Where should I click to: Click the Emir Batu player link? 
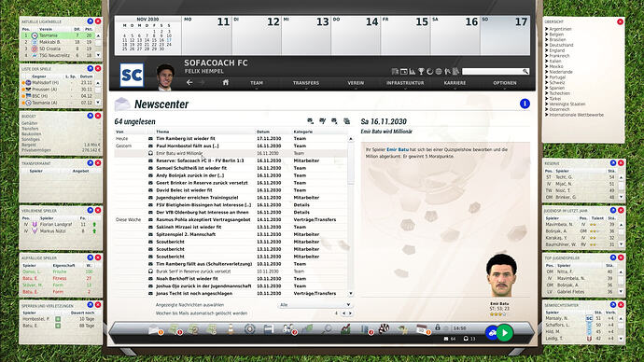[x=398, y=150]
